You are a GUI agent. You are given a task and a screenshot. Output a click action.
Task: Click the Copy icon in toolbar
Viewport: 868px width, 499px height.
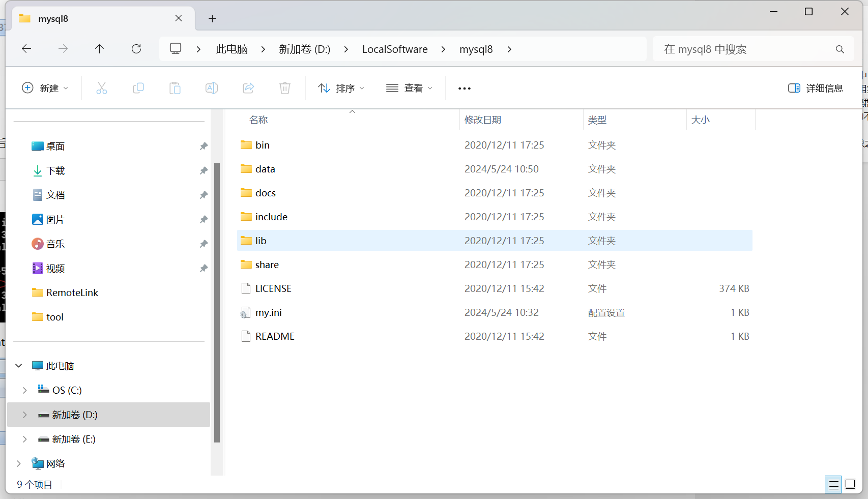point(138,88)
